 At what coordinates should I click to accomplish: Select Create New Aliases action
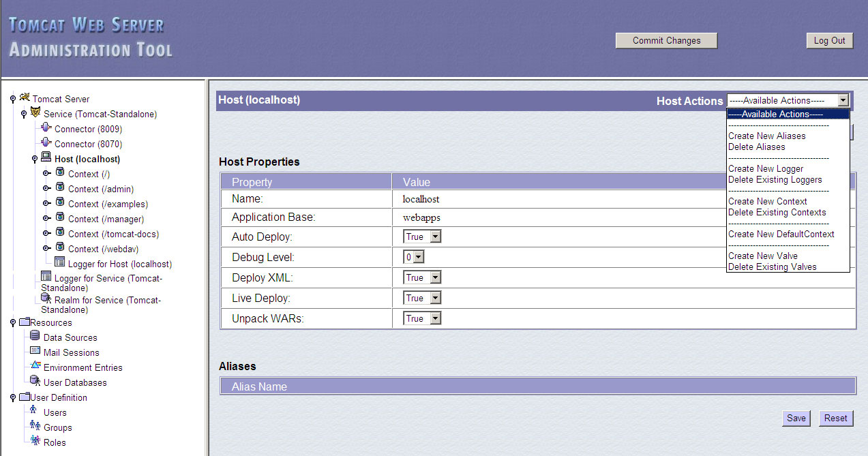tap(766, 136)
